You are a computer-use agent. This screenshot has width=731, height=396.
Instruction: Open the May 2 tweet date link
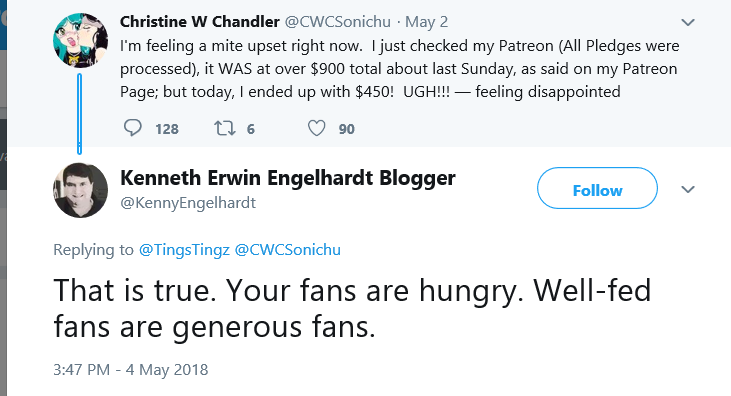click(x=426, y=22)
